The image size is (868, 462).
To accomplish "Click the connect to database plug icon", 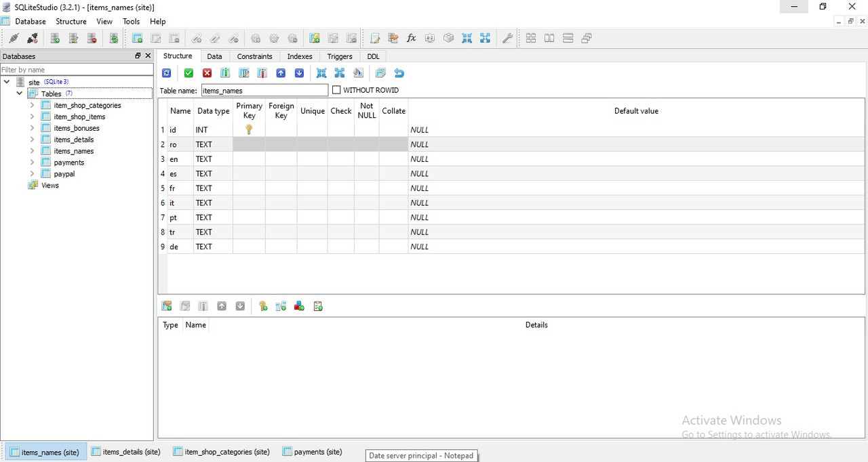I will coord(14,39).
